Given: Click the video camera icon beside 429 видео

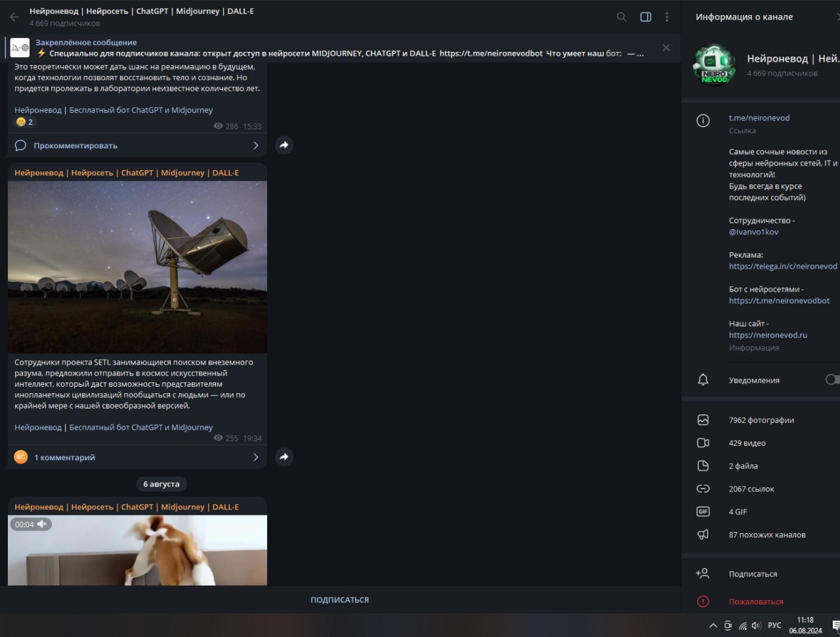Looking at the screenshot, I should (x=703, y=443).
